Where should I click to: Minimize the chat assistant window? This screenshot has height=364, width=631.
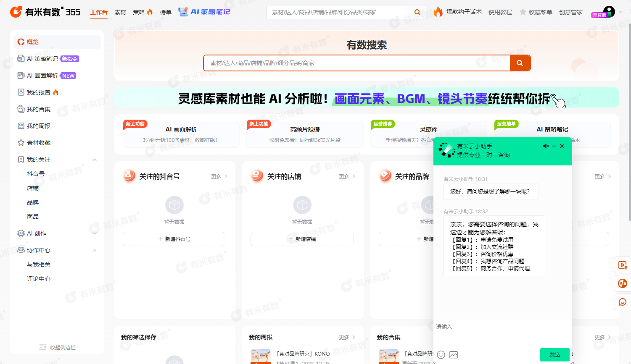click(554, 146)
